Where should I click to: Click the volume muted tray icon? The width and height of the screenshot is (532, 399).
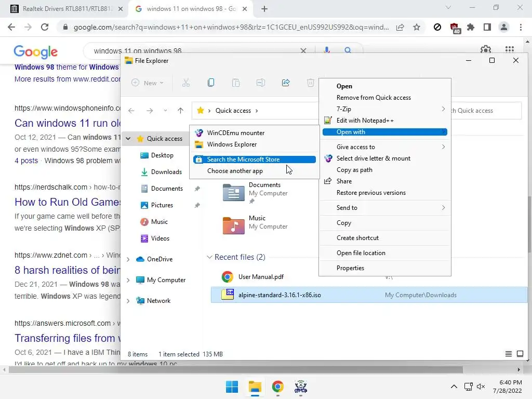[x=481, y=387]
